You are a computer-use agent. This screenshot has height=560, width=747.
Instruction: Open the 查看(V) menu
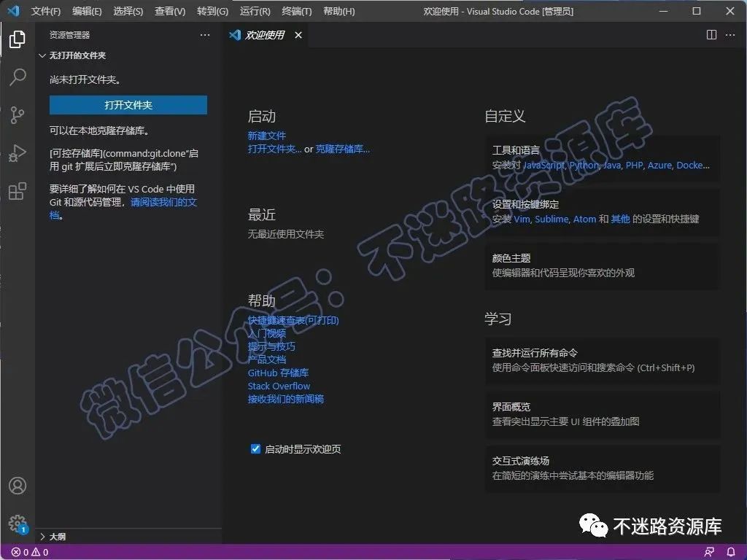tap(170, 11)
